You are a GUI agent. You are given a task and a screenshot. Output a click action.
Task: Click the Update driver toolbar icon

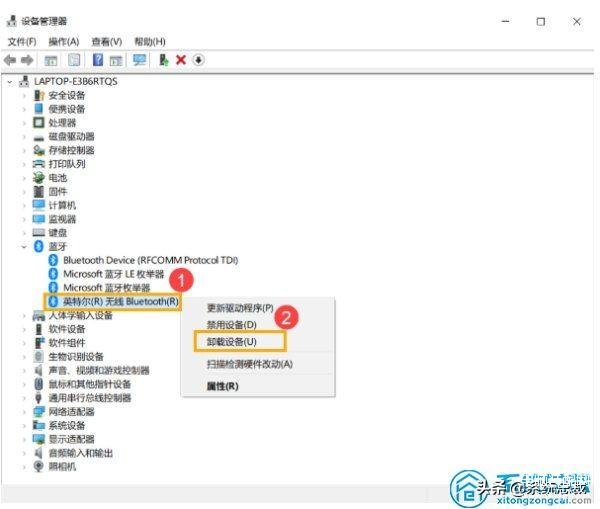[163, 60]
